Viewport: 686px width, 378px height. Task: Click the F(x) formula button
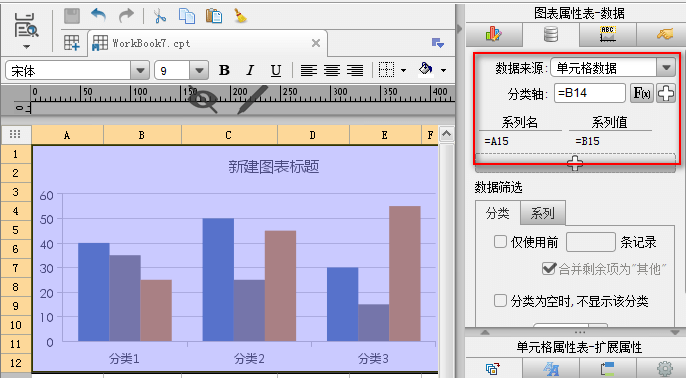pyautogui.click(x=642, y=93)
